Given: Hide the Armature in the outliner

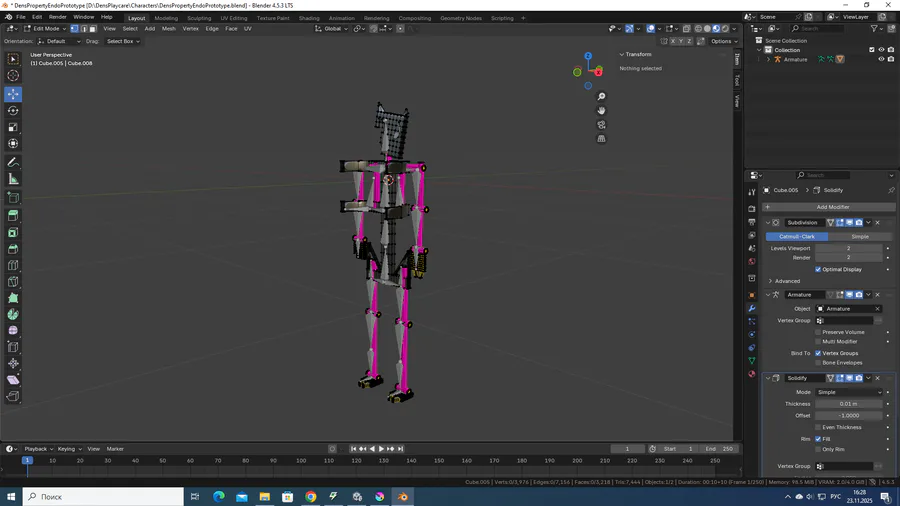Looking at the screenshot, I should click(x=881, y=59).
